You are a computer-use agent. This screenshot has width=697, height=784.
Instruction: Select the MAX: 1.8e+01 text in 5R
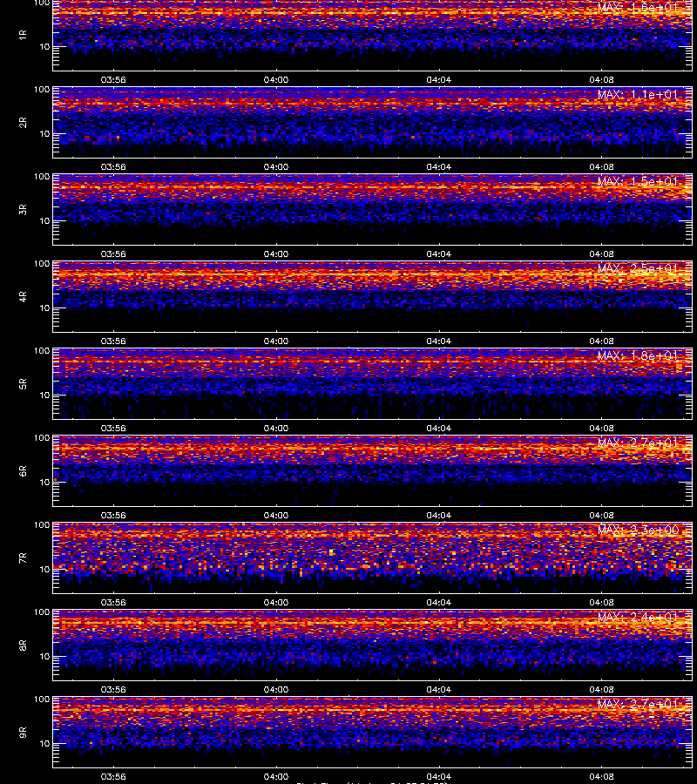638,355
